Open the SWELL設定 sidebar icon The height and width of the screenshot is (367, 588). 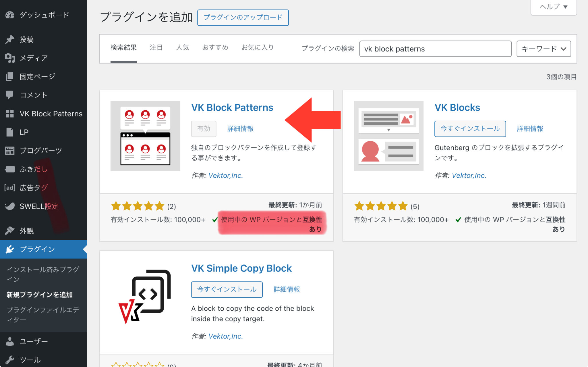(9, 206)
